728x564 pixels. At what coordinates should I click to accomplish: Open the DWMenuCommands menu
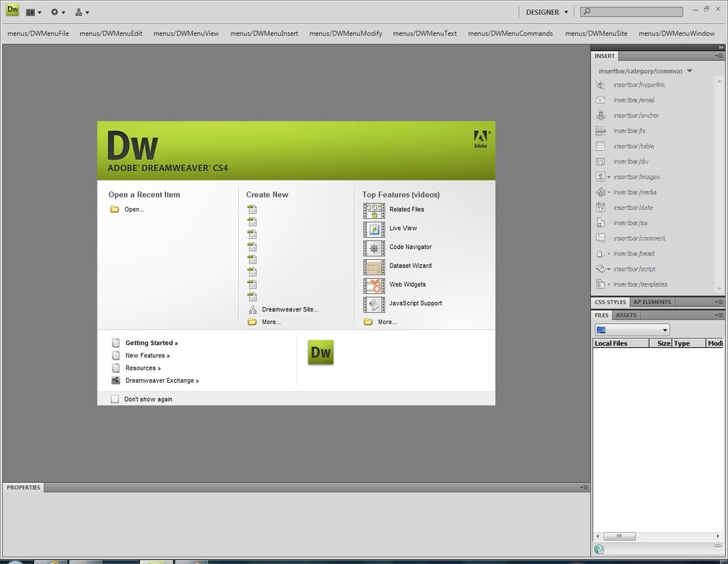pos(510,33)
